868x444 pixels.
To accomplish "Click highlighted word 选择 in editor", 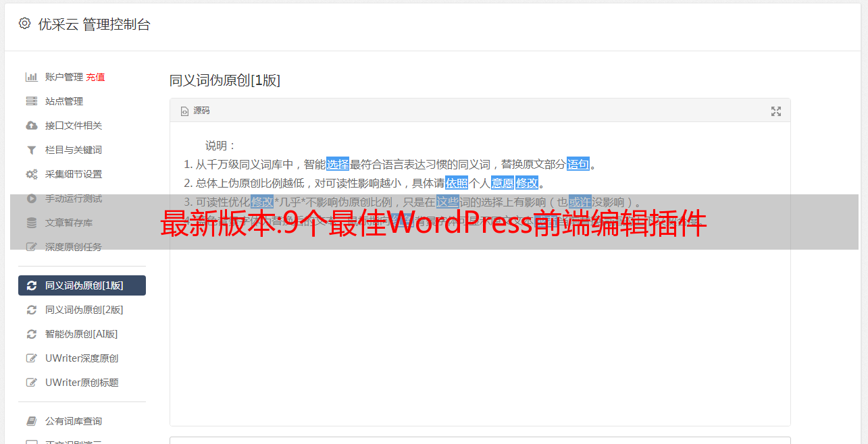I will (338, 164).
